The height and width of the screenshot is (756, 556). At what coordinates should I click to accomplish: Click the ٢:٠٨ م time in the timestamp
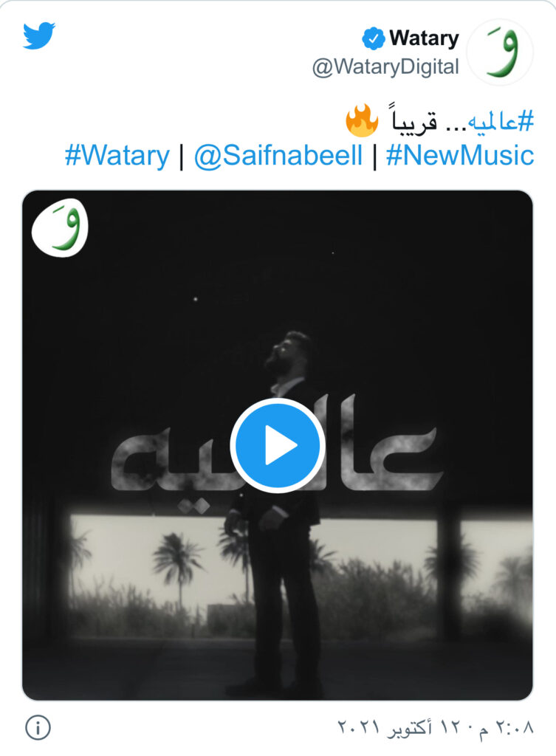point(505,727)
